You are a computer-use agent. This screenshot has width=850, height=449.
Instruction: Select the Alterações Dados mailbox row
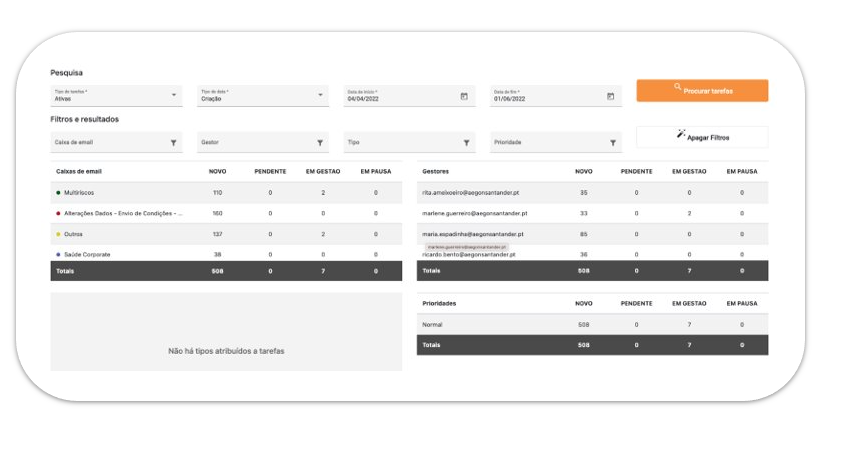(x=124, y=213)
